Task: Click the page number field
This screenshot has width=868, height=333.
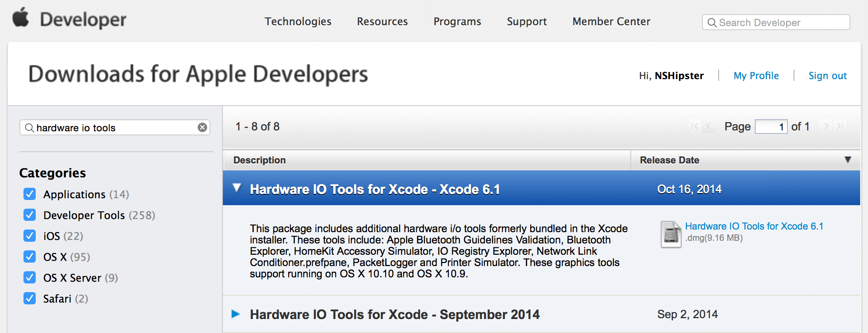Action: (x=771, y=127)
